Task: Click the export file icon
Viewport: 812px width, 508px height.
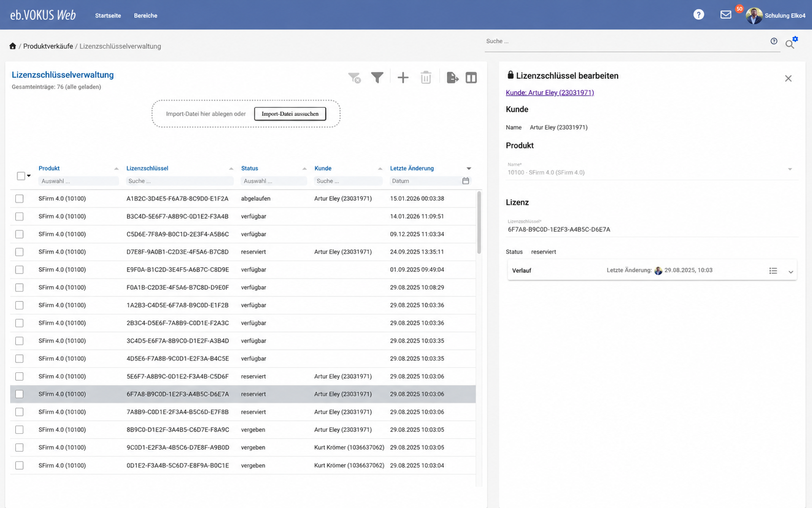Action: [452, 78]
